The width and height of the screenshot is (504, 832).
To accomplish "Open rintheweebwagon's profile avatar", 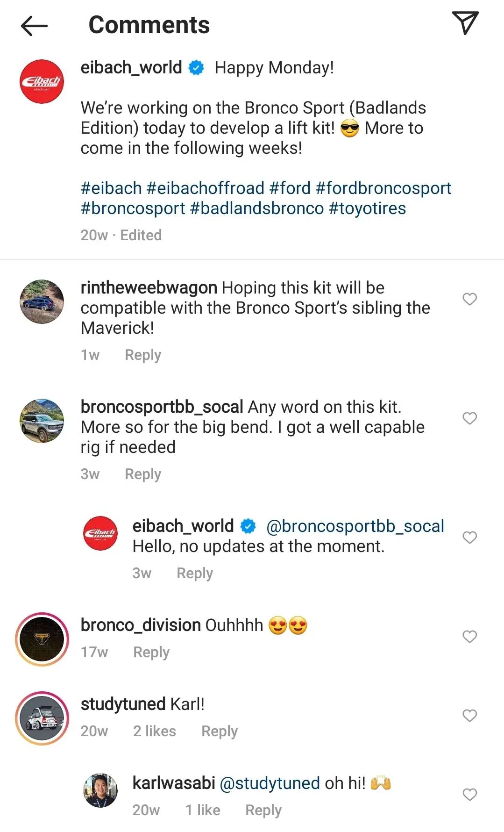I will pyautogui.click(x=42, y=301).
